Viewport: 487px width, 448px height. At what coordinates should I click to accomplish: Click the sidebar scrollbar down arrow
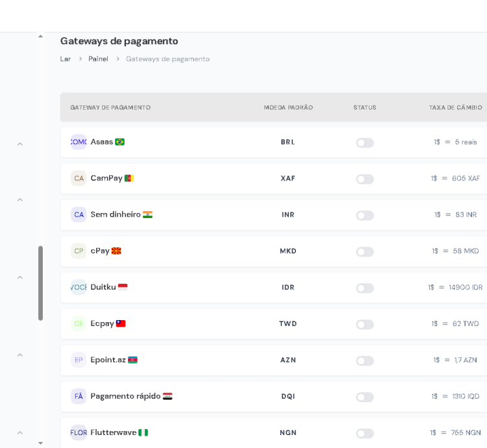(x=40, y=443)
